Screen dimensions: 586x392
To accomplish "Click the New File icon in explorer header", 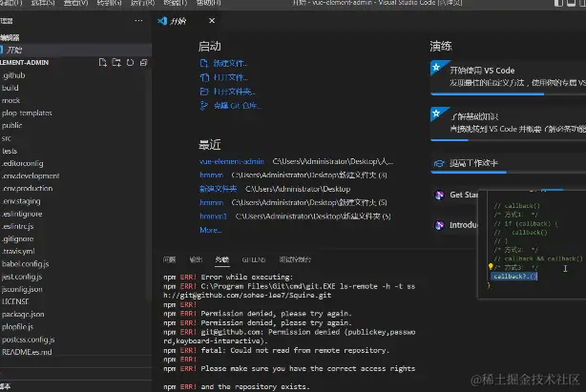I will point(103,62).
